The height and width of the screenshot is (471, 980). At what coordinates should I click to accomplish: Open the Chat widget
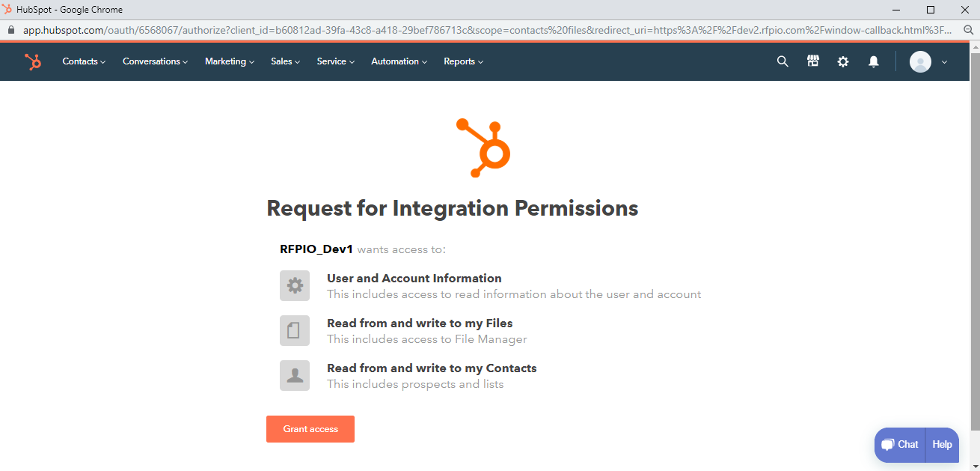click(900, 445)
